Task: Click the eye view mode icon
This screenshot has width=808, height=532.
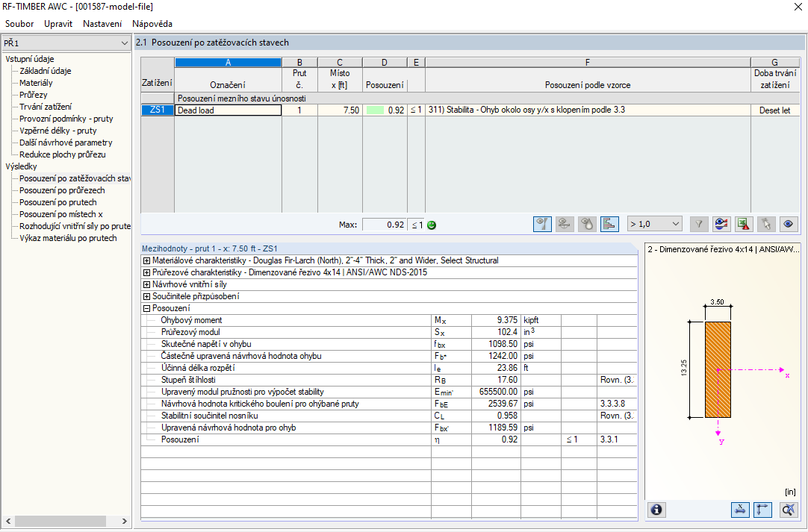Action: pyautogui.click(x=789, y=224)
